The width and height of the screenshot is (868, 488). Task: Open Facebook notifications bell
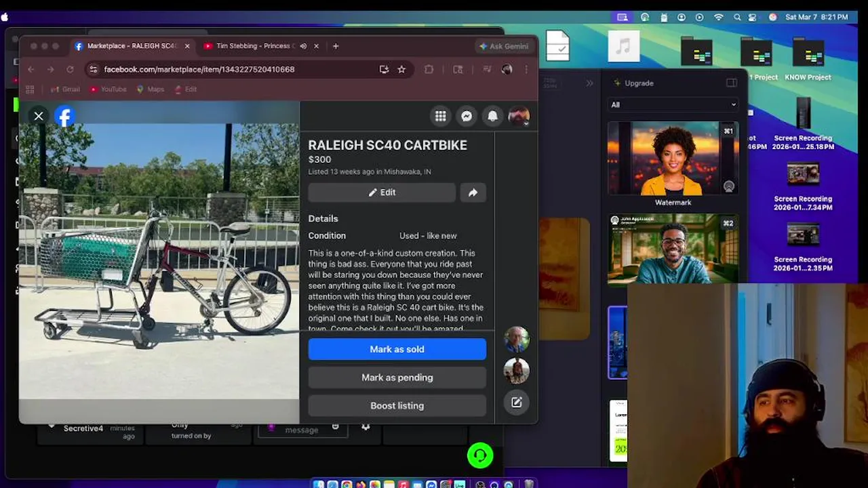[x=493, y=116]
